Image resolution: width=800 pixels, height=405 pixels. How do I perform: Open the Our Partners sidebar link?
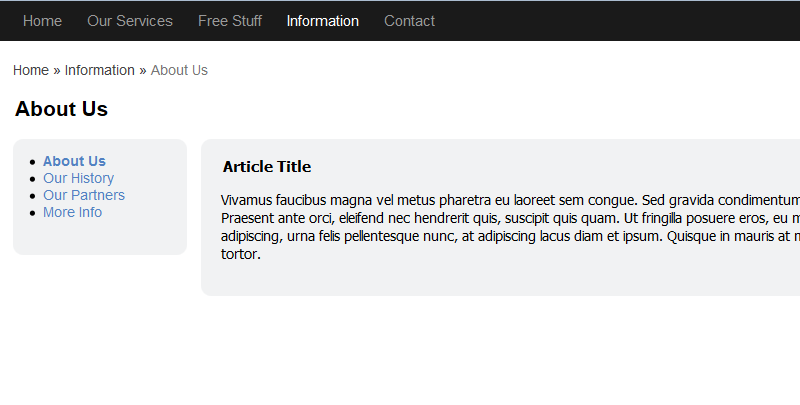point(84,195)
